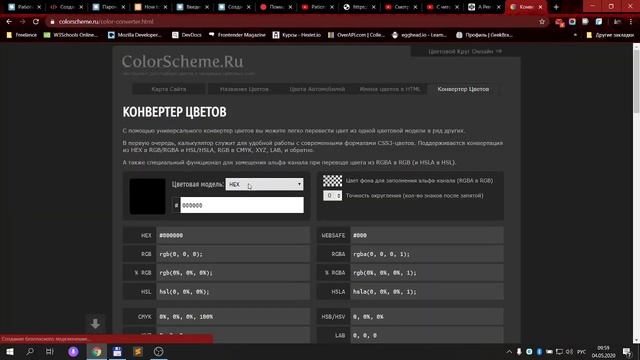Image resolution: width=640 pixels, height=360 pixels.
Task: Click the clock showing 04.05.2020
Action: tap(603, 352)
